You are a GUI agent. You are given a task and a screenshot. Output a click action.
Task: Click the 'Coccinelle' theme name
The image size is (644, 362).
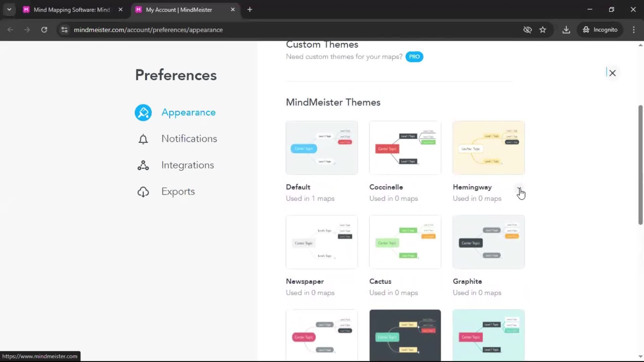386,187
